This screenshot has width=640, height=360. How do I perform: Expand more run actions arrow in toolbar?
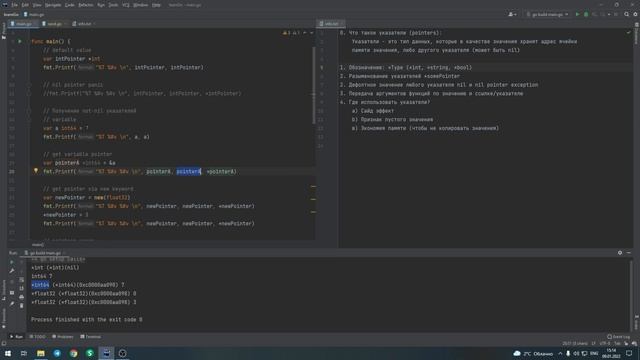click(609, 14)
